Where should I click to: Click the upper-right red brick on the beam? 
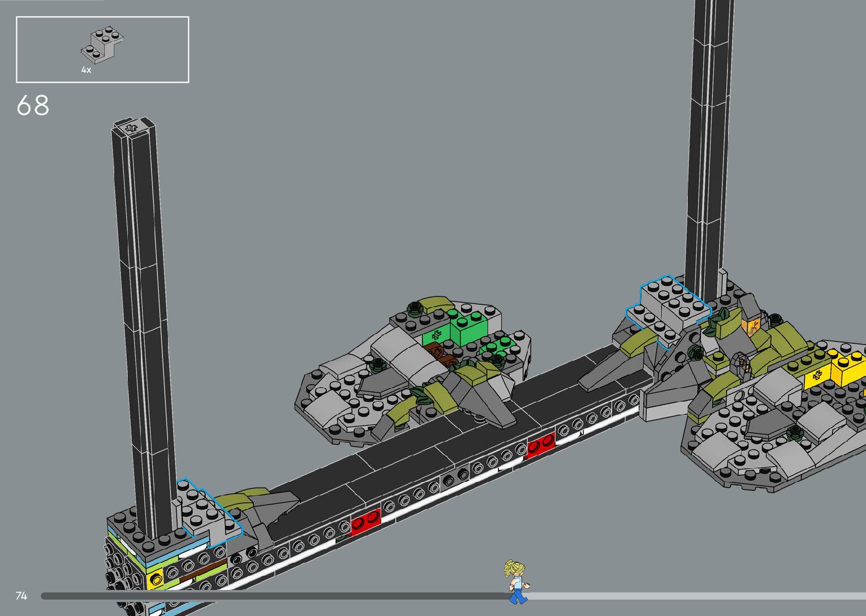541,445
